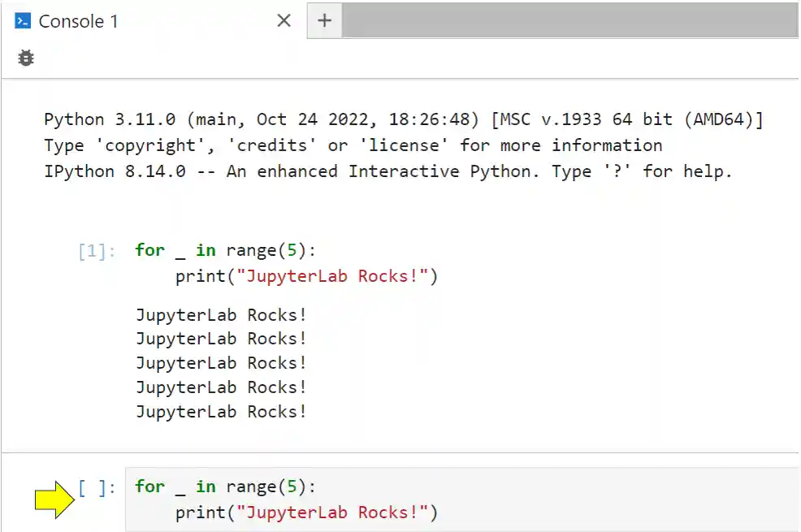This screenshot has height=532, width=801.
Task: Click the first JupyterLab Rocks! output line
Action: 220,315
